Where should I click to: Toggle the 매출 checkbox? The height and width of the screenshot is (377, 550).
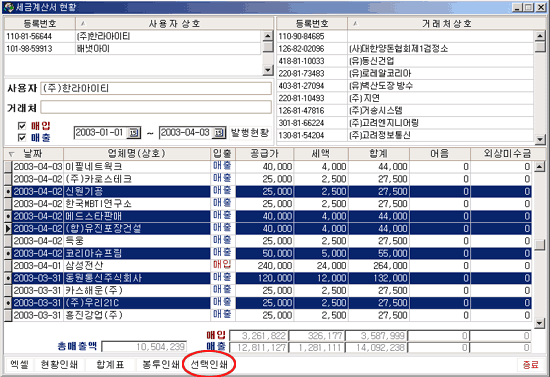coord(22,137)
